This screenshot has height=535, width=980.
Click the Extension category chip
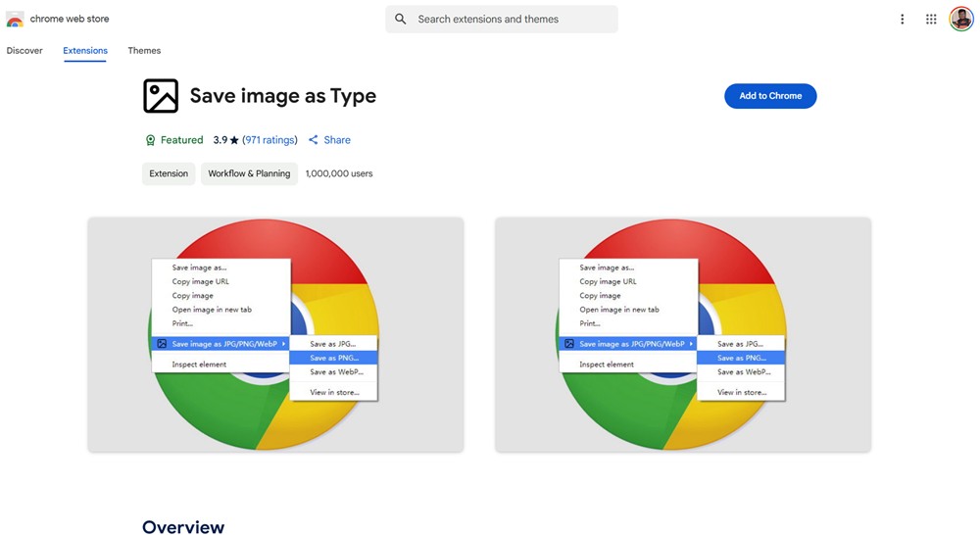[x=169, y=173]
